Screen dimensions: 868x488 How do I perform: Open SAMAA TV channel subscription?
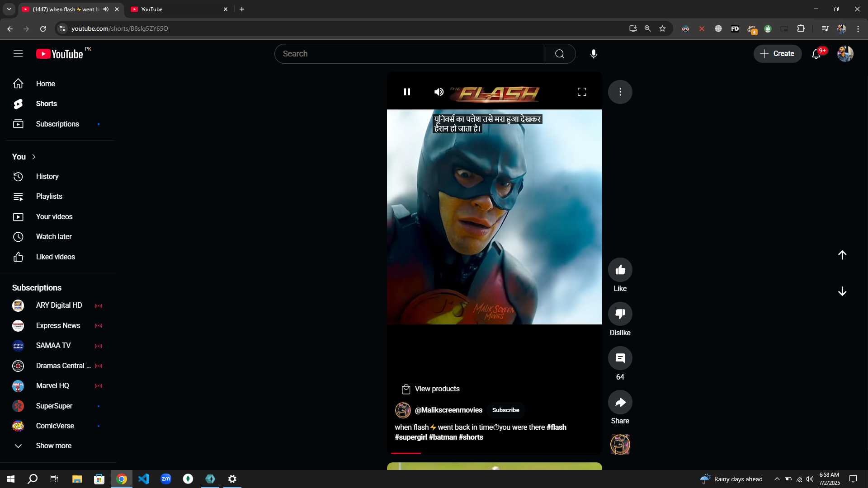pos(58,346)
